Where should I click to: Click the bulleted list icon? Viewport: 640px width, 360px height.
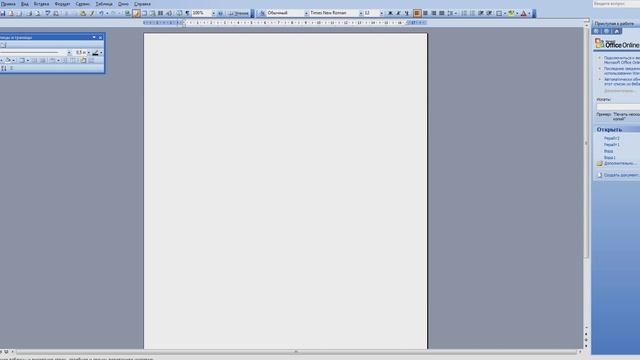(472, 13)
